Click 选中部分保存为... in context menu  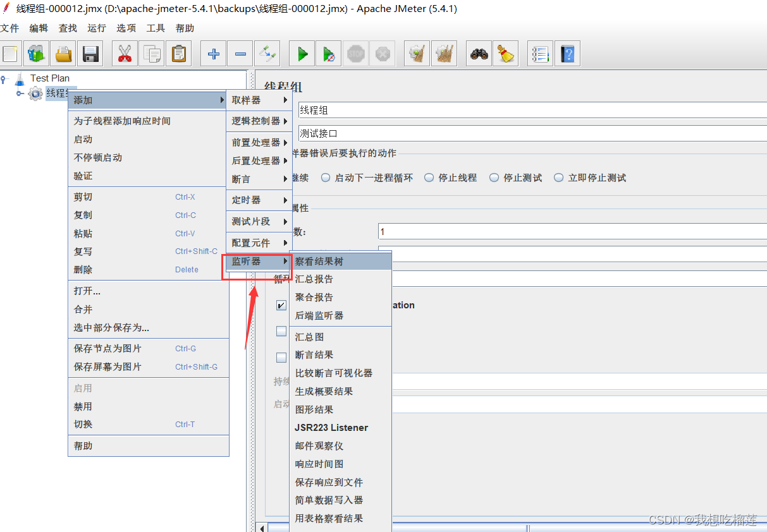tap(148, 328)
